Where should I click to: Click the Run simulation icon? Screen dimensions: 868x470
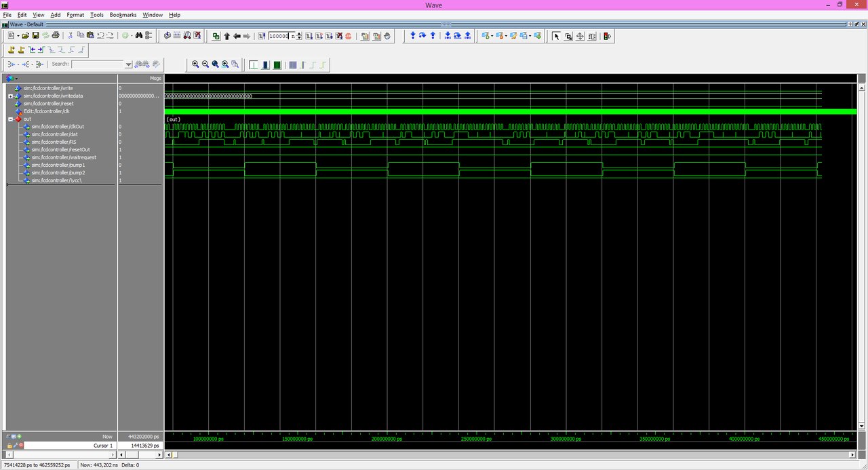(309, 36)
